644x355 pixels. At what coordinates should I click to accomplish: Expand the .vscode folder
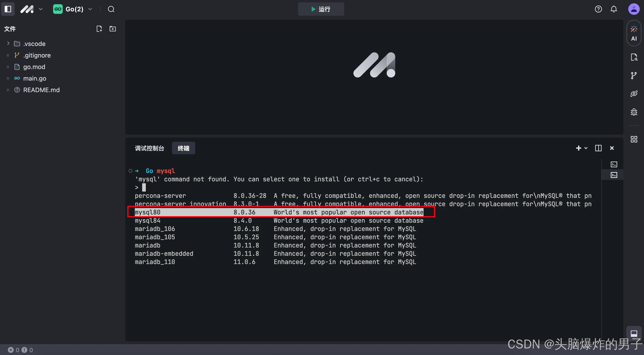(x=8, y=43)
